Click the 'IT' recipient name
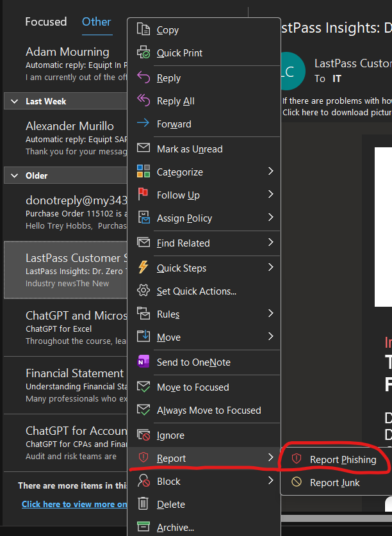 337,79
